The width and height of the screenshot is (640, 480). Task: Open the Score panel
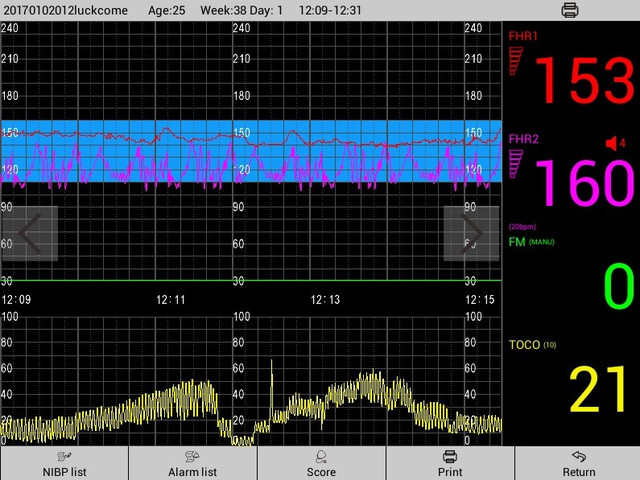(321, 464)
